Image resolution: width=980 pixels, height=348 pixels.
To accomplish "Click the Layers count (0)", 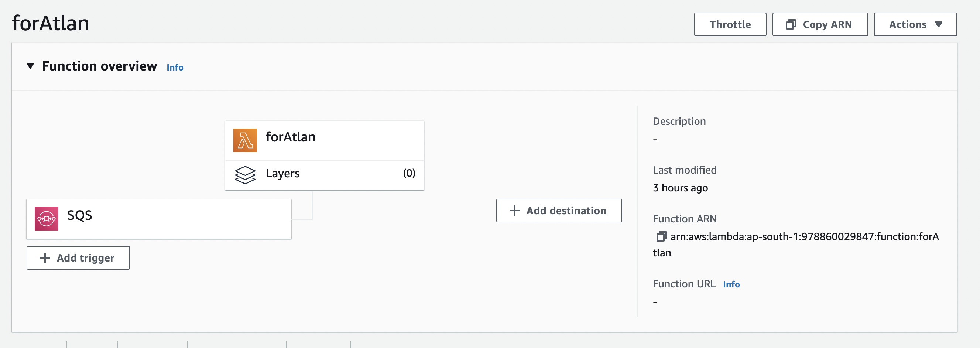I will 409,173.
